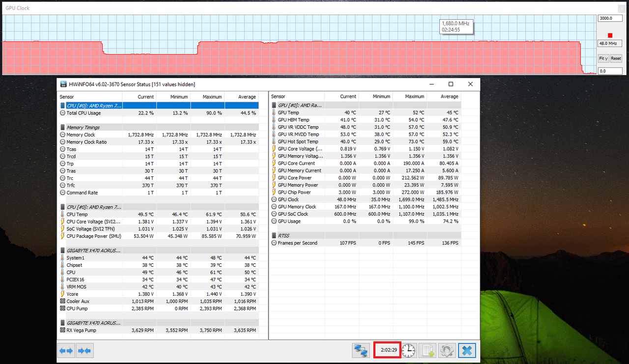This screenshot has height=364, width=629.
Task: Click the 1,485.5 MHz GPU Clock average value
Action: 445,199
